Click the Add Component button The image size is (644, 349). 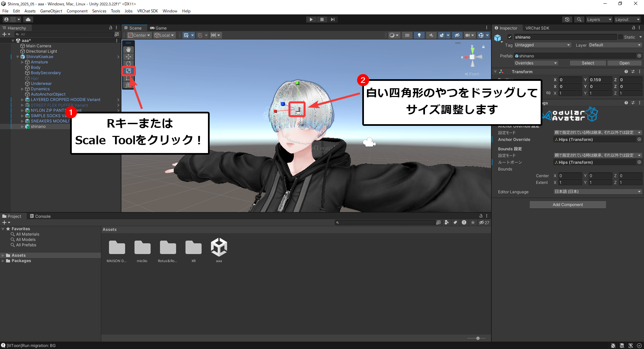pos(568,205)
